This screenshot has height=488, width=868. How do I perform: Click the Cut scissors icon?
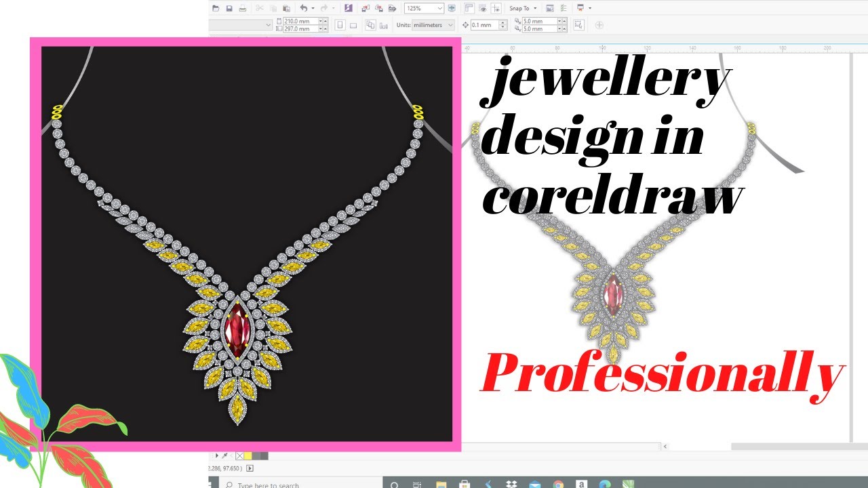pos(260,8)
